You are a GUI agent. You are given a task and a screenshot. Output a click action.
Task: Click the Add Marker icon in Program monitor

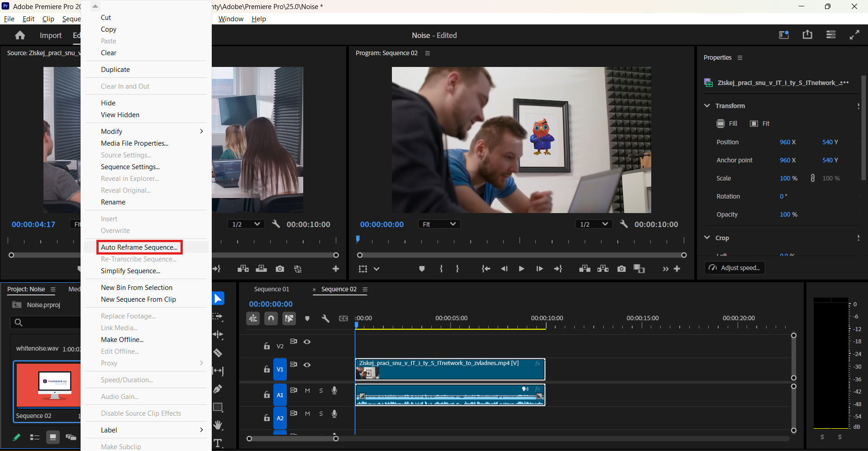[x=422, y=269]
